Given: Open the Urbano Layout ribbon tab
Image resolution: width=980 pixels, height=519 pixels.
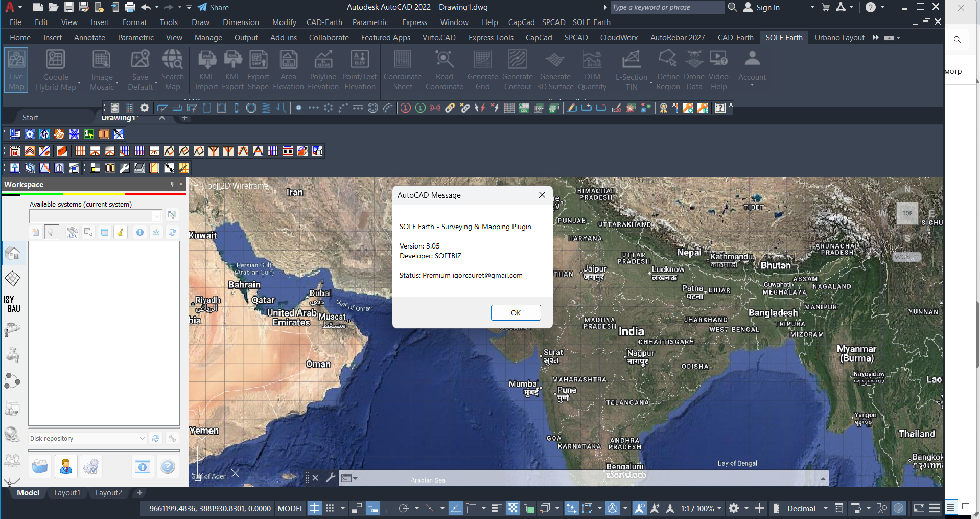Looking at the screenshot, I should [x=839, y=37].
